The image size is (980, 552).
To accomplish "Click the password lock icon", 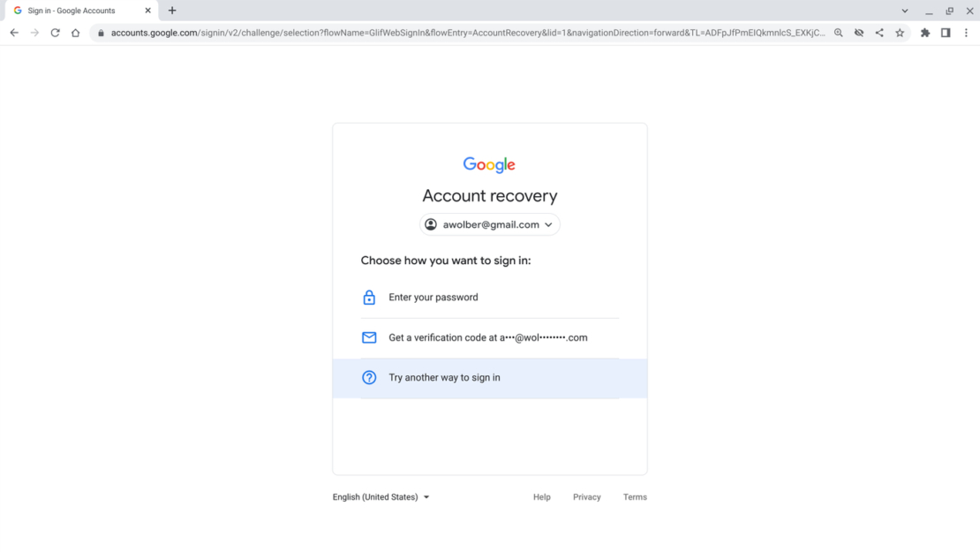I will click(369, 298).
